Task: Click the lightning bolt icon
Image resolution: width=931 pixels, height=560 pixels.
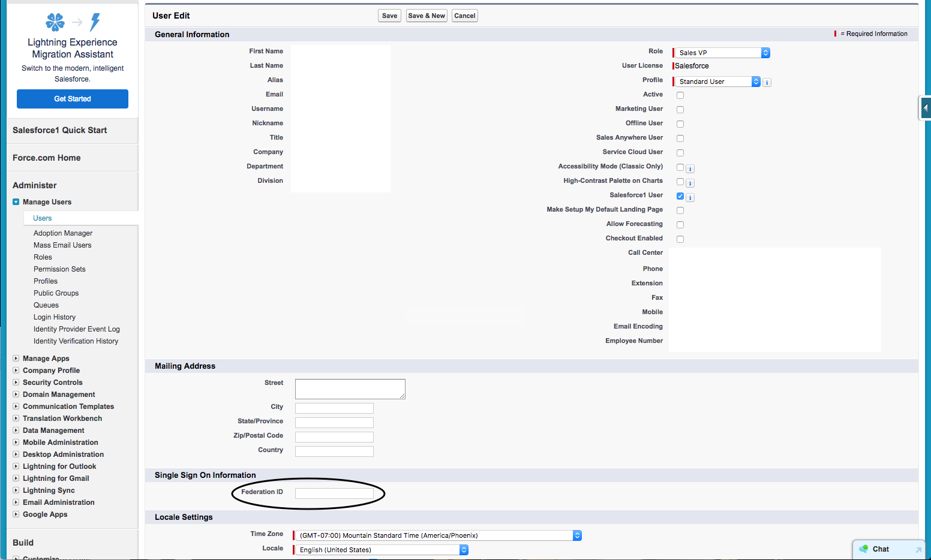Action: 95,22
